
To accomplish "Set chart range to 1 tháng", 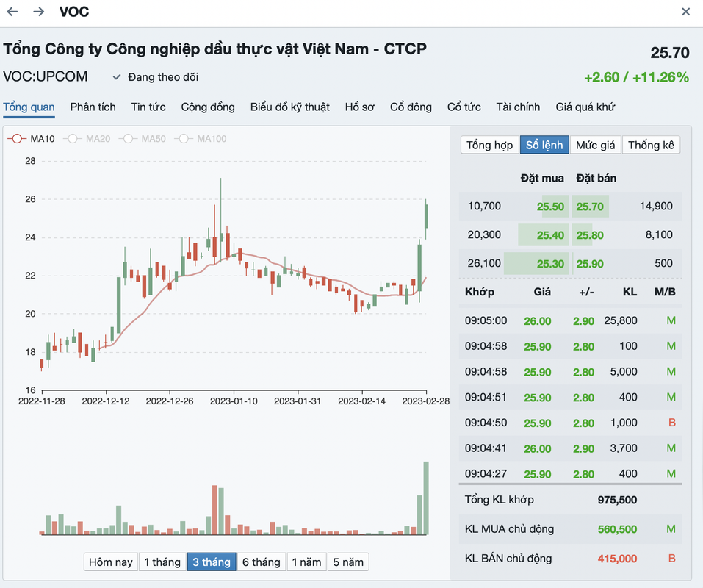I will [162, 562].
